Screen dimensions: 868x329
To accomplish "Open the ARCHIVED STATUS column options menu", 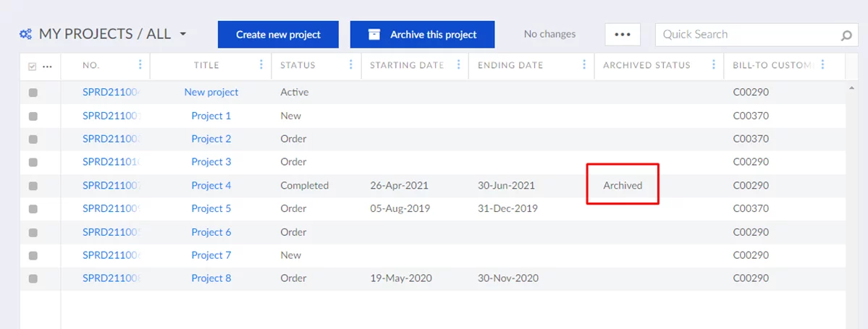I will [x=714, y=65].
